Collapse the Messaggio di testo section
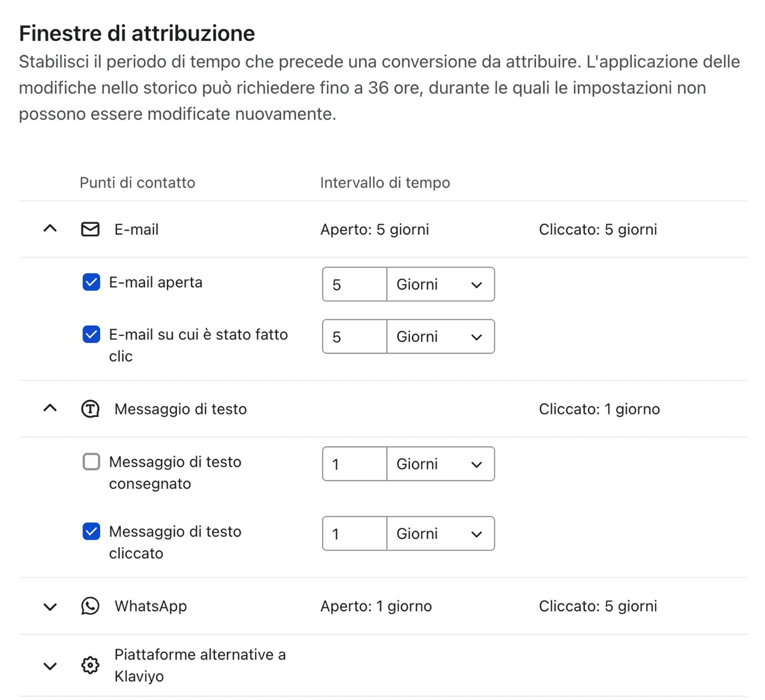 [x=50, y=409]
